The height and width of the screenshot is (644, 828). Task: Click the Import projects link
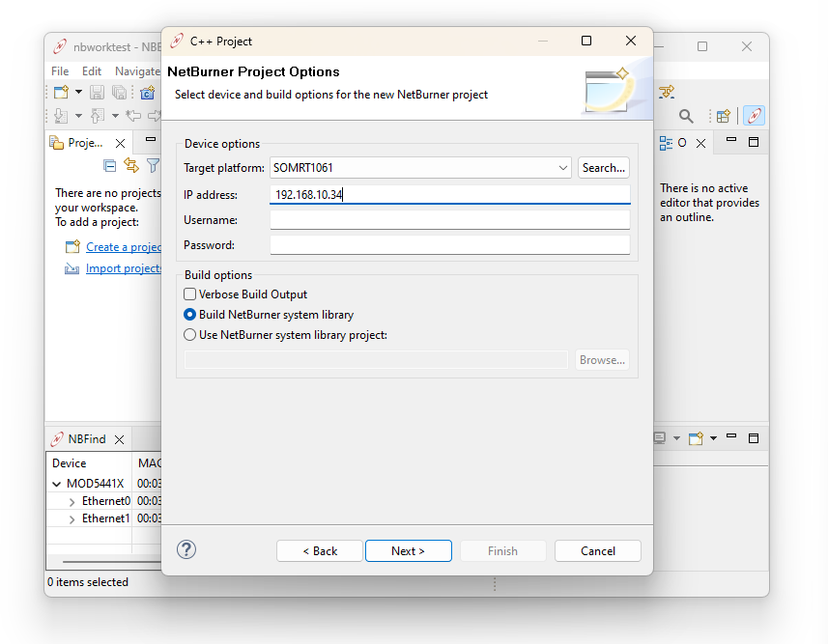[x=123, y=268]
